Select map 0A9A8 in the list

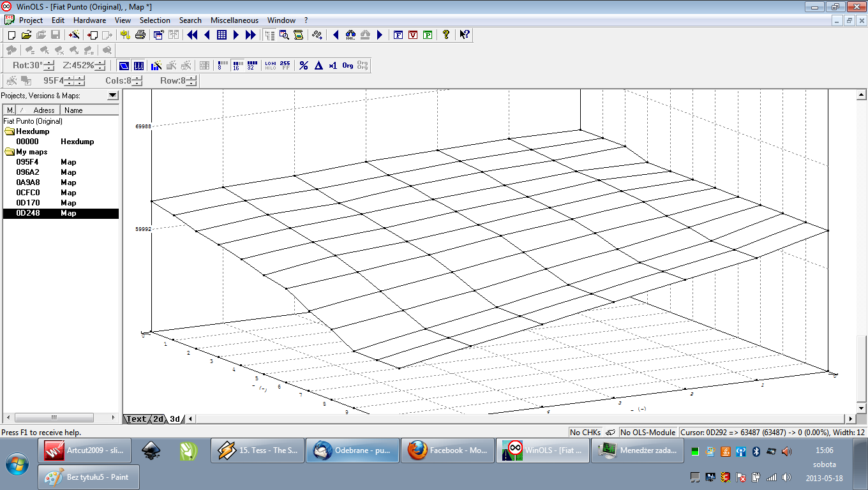[x=27, y=182]
